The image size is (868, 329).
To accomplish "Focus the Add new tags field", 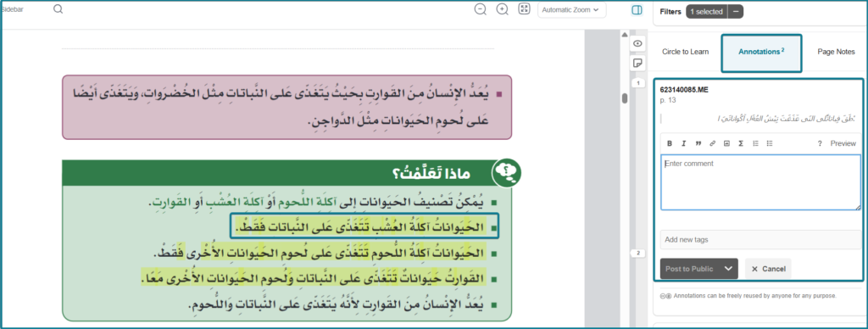I will [x=760, y=240].
